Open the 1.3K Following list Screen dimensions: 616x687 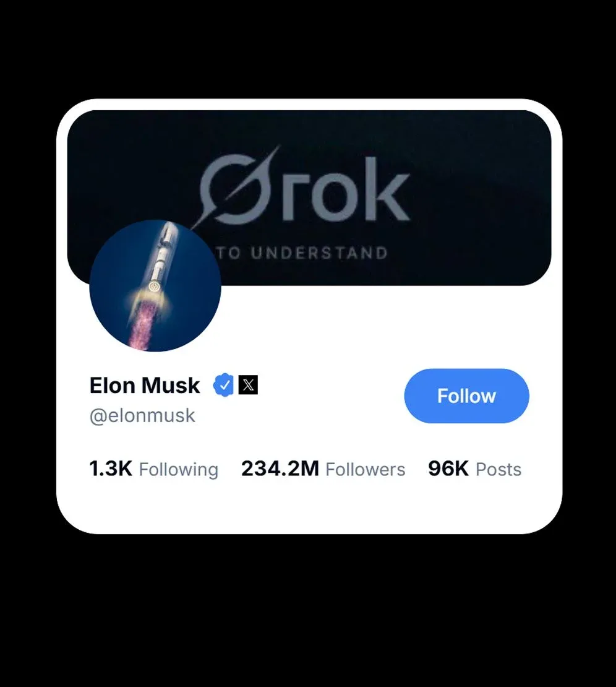pos(153,469)
